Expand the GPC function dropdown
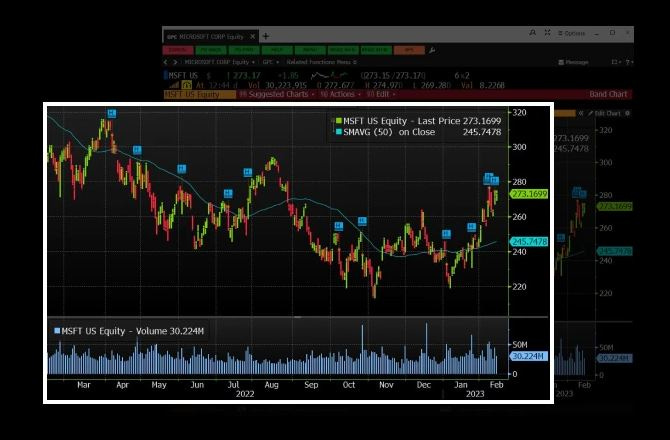The width and height of the screenshot is (670, 440). [270, 62]
